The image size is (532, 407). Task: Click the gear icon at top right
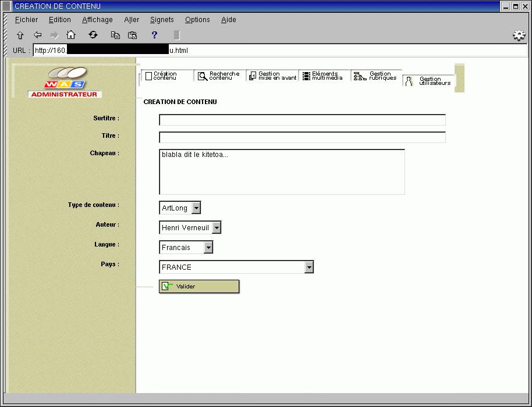(519, 36)
